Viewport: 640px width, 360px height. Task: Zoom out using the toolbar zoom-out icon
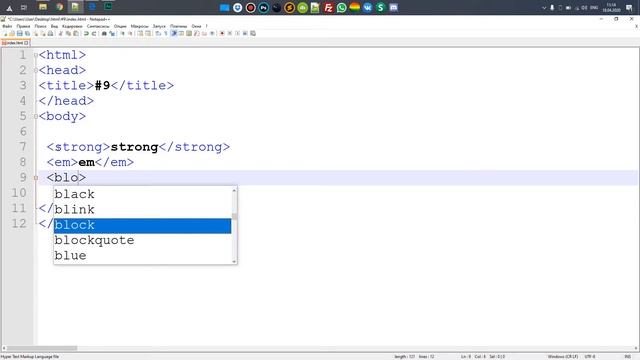pyautogui.click(x=131, y=33)
